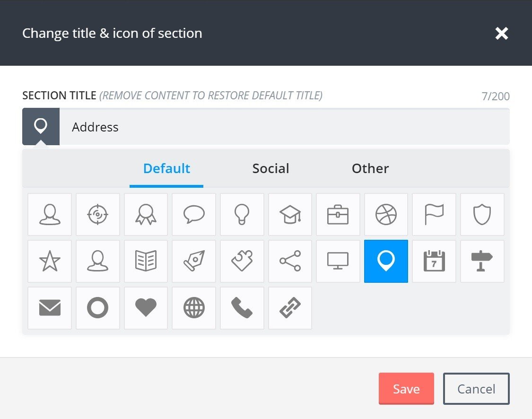
Task: Select the phone handset icon
Action: (242, 308)
